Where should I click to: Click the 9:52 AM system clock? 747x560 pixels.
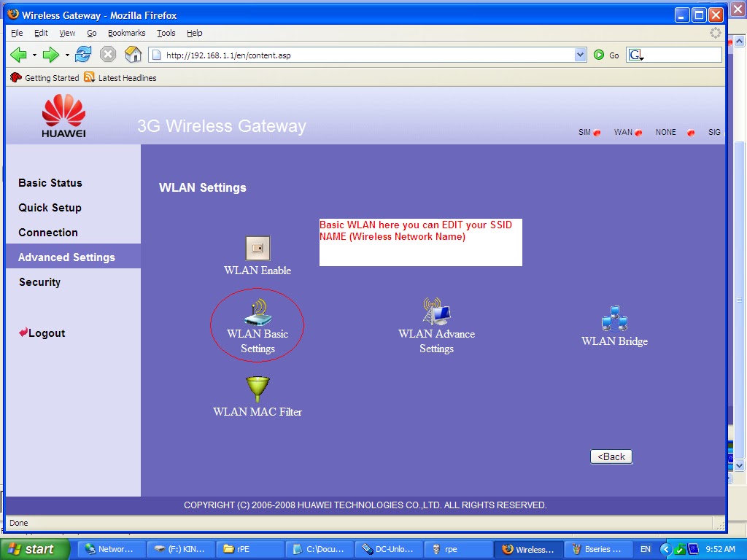[x=720, y=549]
